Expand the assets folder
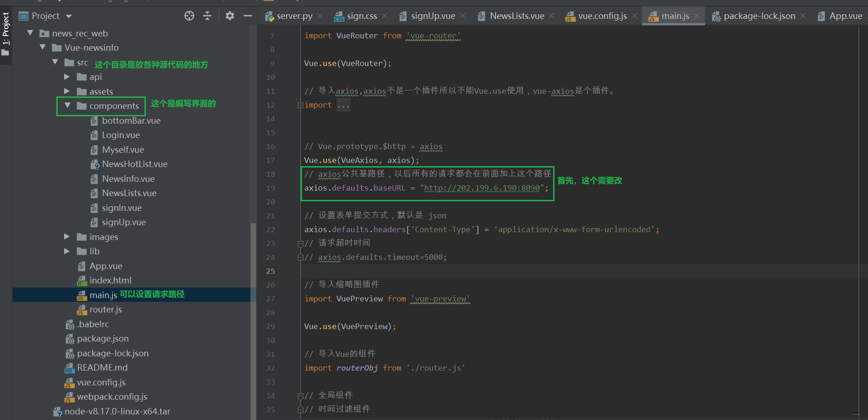Viewport: 868px width, 420px height. click(x=67, y=91)
